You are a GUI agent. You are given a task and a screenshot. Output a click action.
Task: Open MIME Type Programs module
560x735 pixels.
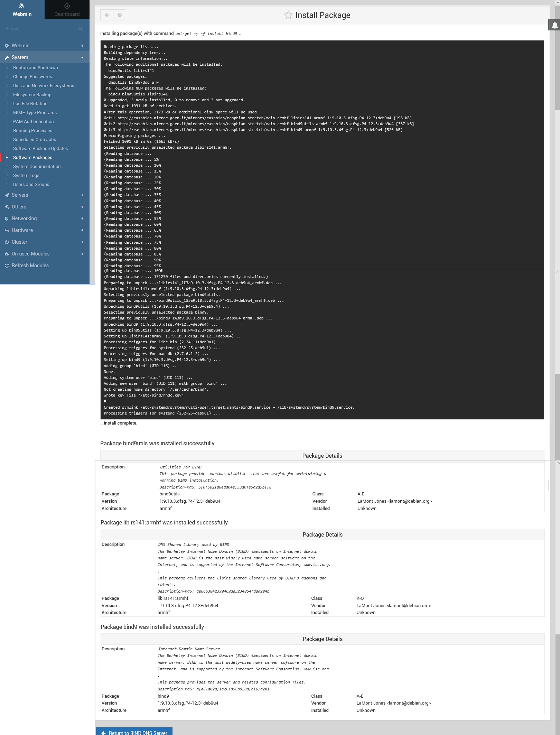tap(35, 113)
